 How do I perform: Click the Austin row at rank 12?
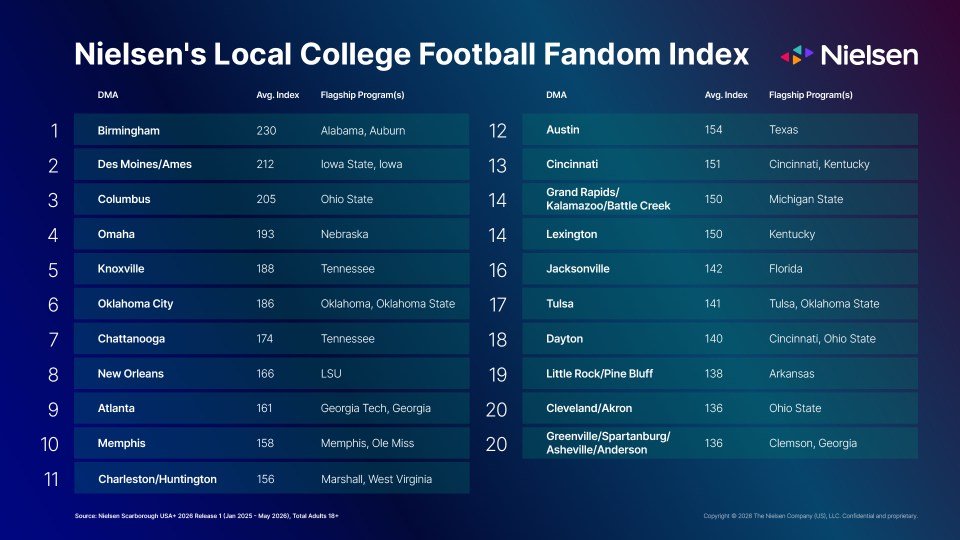[720, 130]
